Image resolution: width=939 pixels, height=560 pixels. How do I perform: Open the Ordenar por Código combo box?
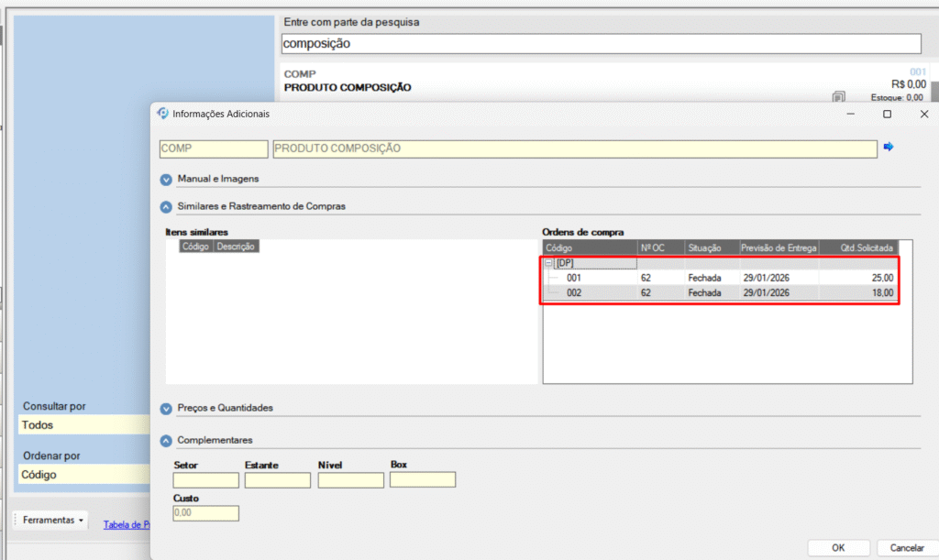pyautogui.click(x=84, y=475)
